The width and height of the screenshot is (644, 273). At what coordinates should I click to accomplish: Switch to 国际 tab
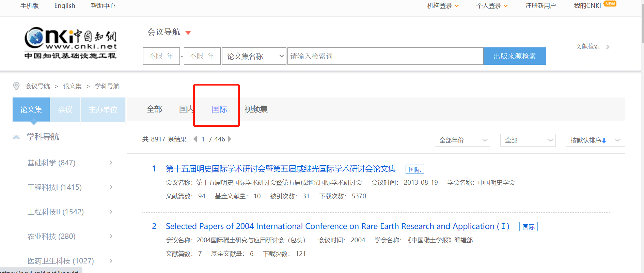[219, 109]
